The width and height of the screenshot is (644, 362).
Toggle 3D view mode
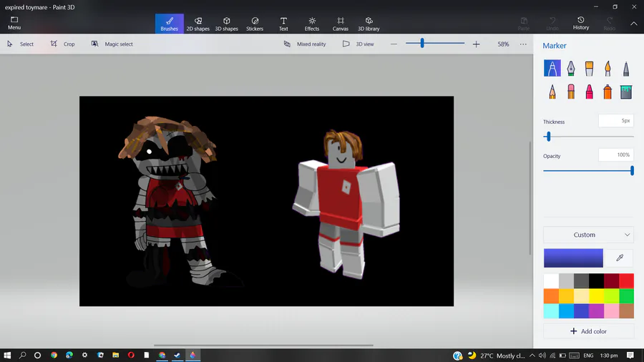tap(358, 44)
